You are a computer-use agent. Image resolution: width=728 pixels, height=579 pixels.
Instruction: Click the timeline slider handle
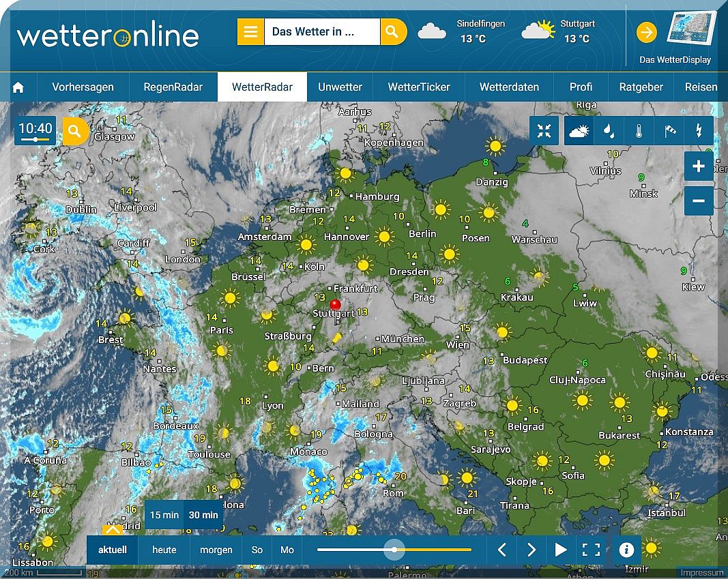pyautogui.click(x=394, y=550)
